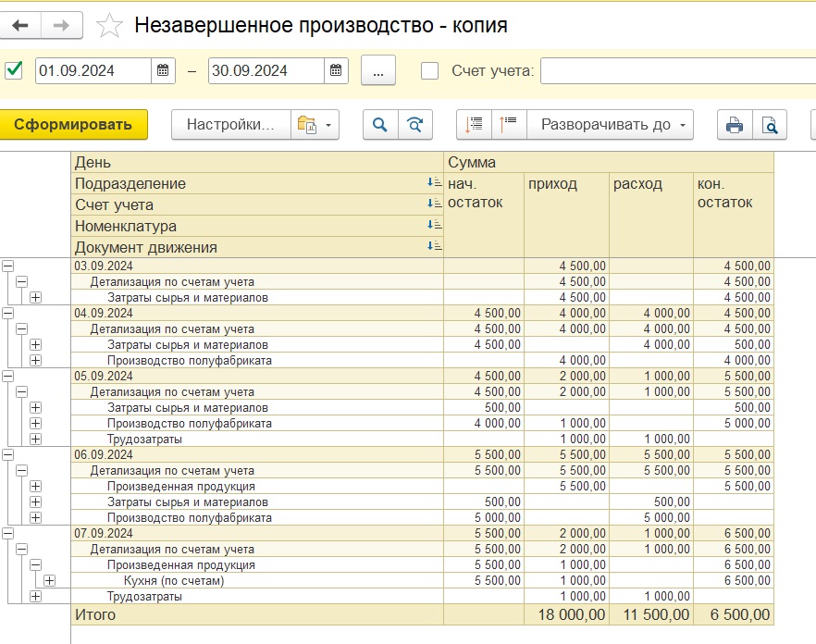The height and width of the screenshot is (644, 816).
Task: Click the расход column header
Action: click(651, 215)
